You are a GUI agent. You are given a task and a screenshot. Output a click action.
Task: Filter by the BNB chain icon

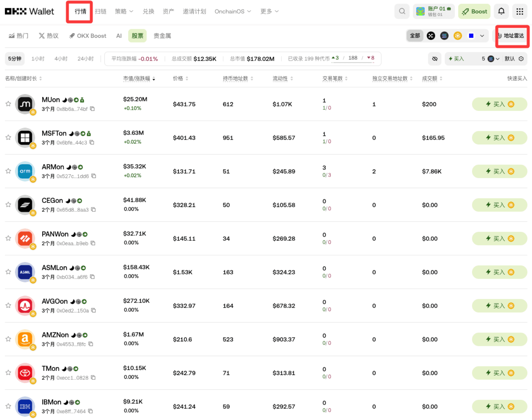tap(458, 36)
